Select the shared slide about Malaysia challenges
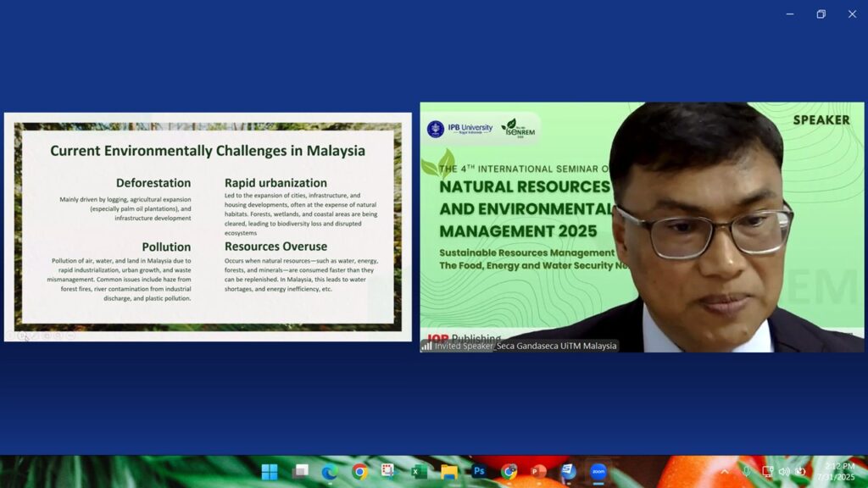This screenshot has height=488, width=868. pos(208,226)
